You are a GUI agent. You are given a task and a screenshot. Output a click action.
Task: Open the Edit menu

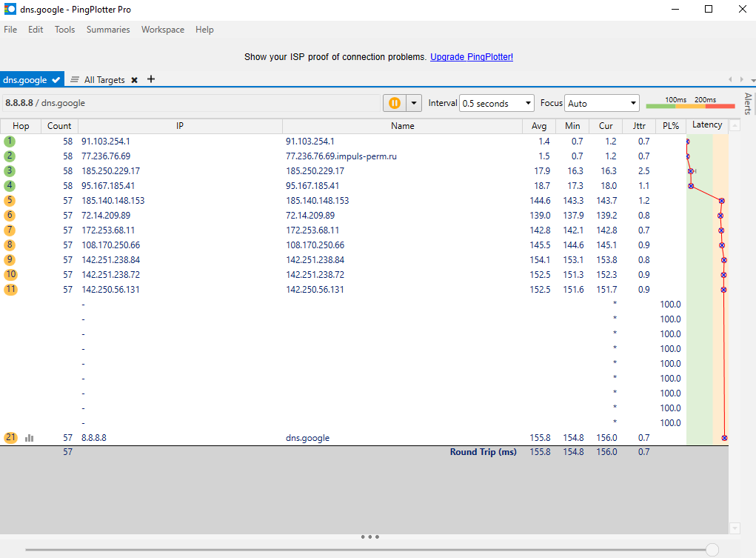(x=36, y=30)
